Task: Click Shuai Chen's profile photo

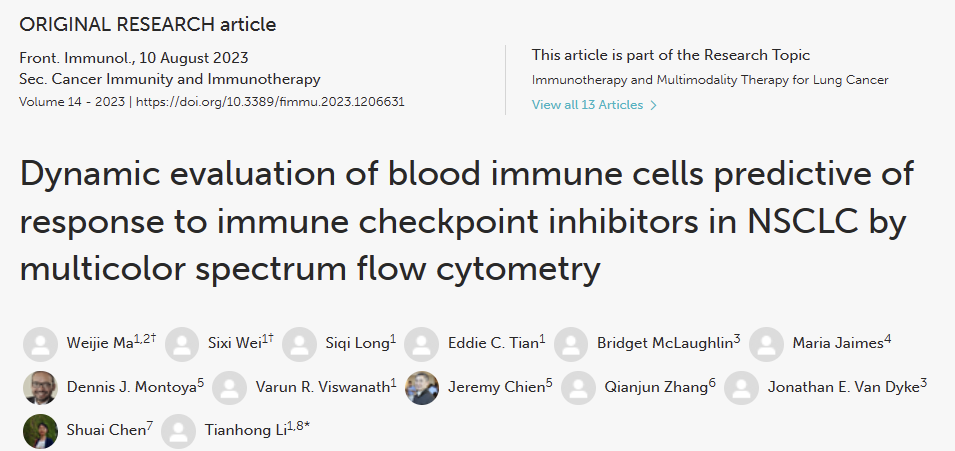Action: pos(40,431)
